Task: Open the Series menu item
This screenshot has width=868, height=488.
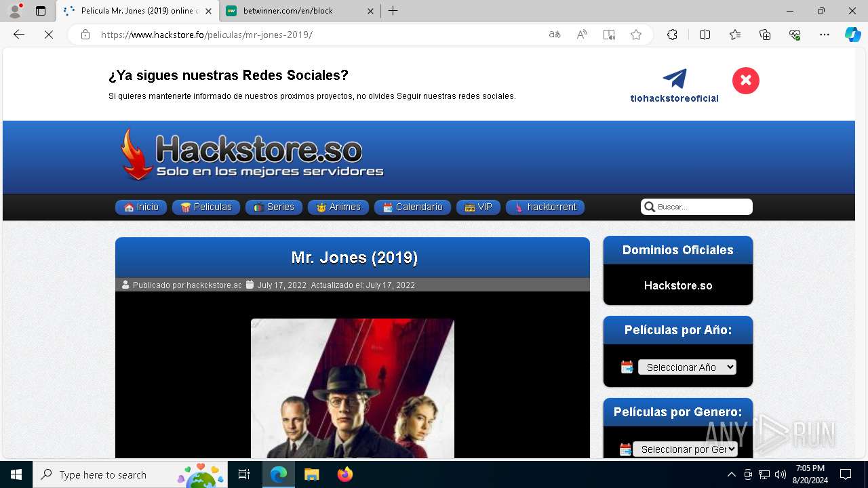Action: [x=274, y=207]
